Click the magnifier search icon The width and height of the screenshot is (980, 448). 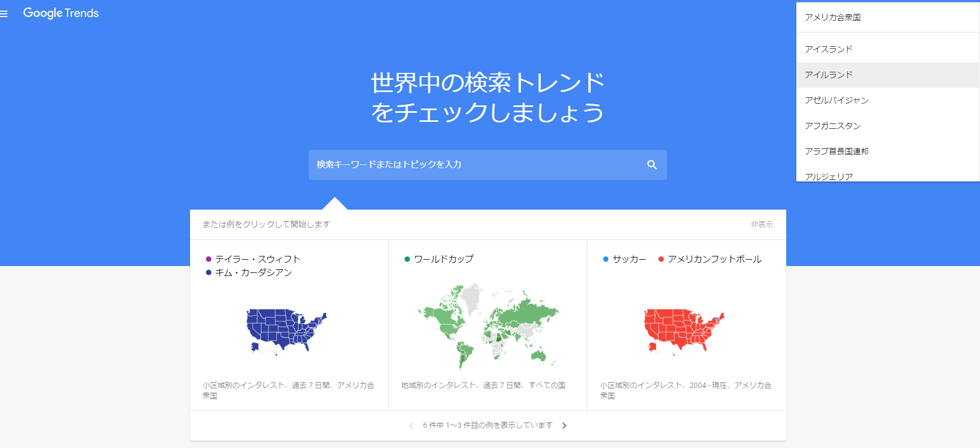click(x=652, y=165)
